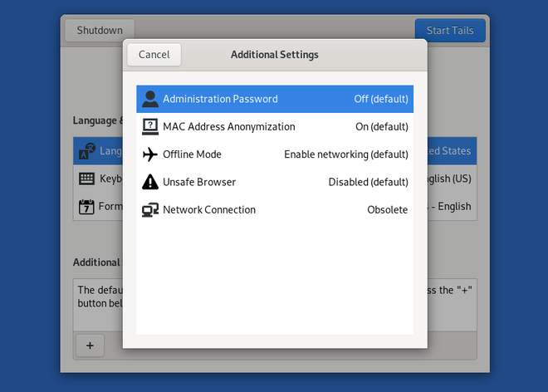Click the Offline Mode airplane icon
Viewport: 548px width, 392px height.
pyautogui.click(x=150, y=154)
